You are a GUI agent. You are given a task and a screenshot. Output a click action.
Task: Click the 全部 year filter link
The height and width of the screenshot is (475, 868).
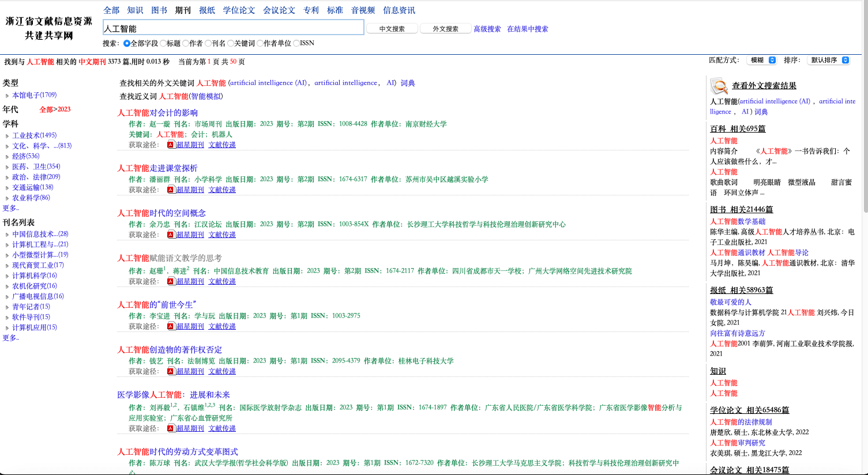tap(46, 110)
